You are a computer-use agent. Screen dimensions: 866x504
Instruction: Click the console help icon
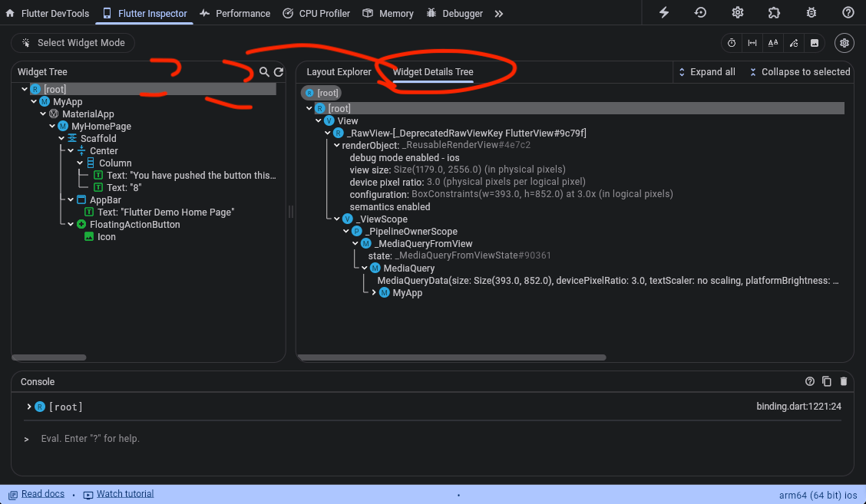click(810, 381)
